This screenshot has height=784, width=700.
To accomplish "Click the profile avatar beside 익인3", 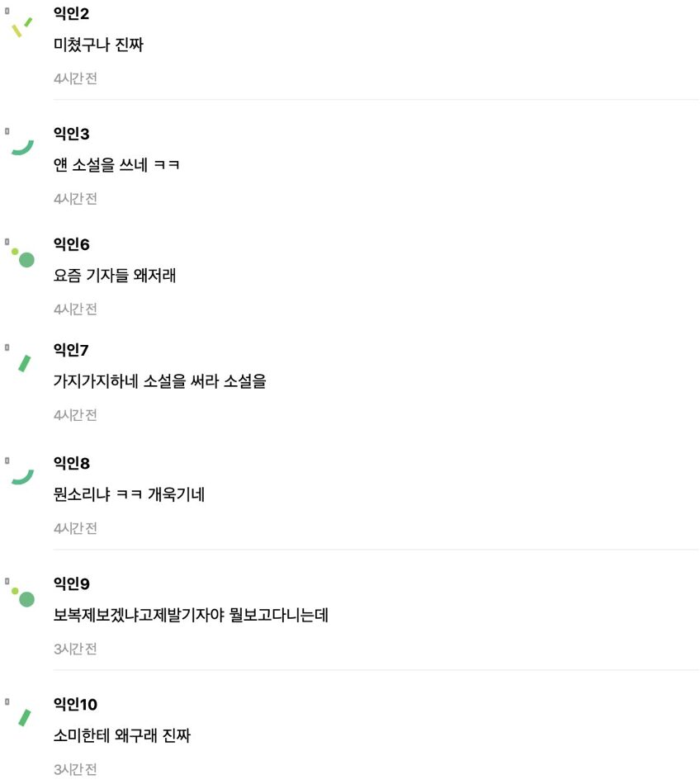I will coord(21,146).
